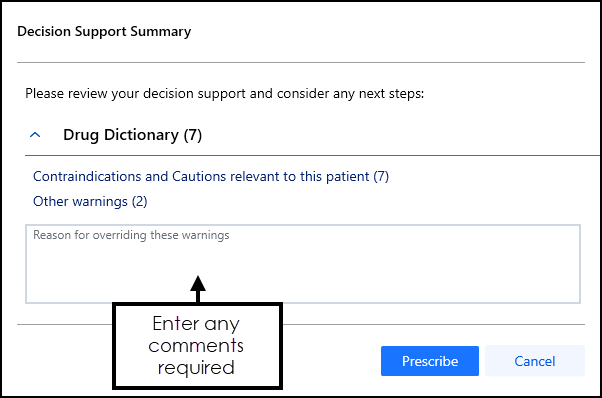The height and width of the screenshot is (398, 602).
Task: Click the 'Please review your decision support' text
Action: pos(225,93)
